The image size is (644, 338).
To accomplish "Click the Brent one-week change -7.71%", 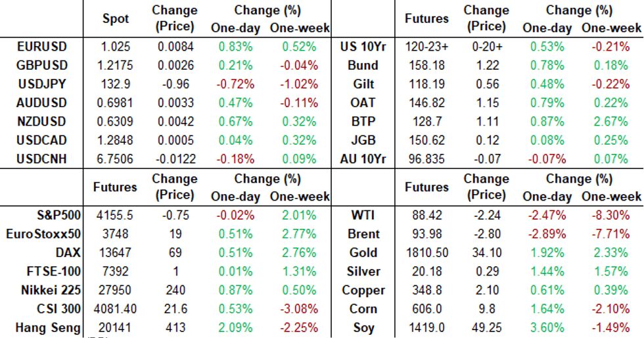I will point(611,234).
